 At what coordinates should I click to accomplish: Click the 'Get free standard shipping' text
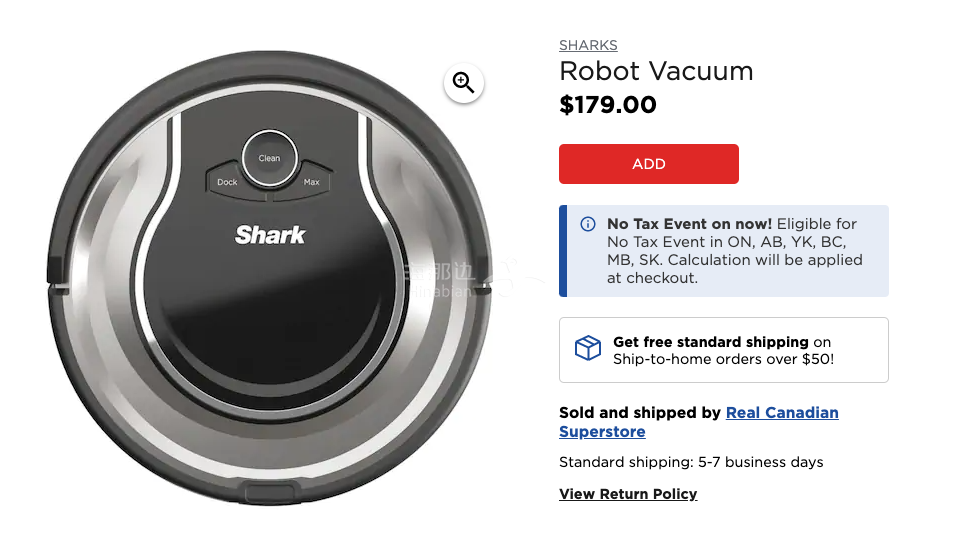click(x=710, y=342)
